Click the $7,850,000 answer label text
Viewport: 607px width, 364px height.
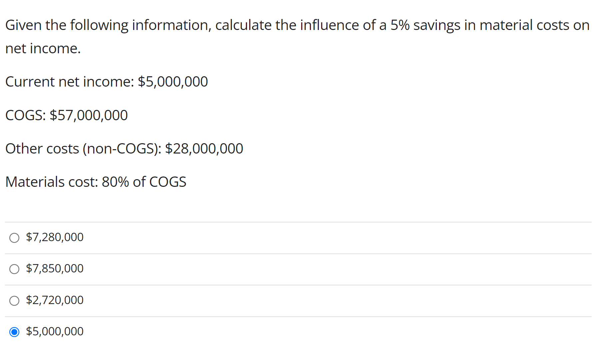pyautogui.click(x=55, y=268)
